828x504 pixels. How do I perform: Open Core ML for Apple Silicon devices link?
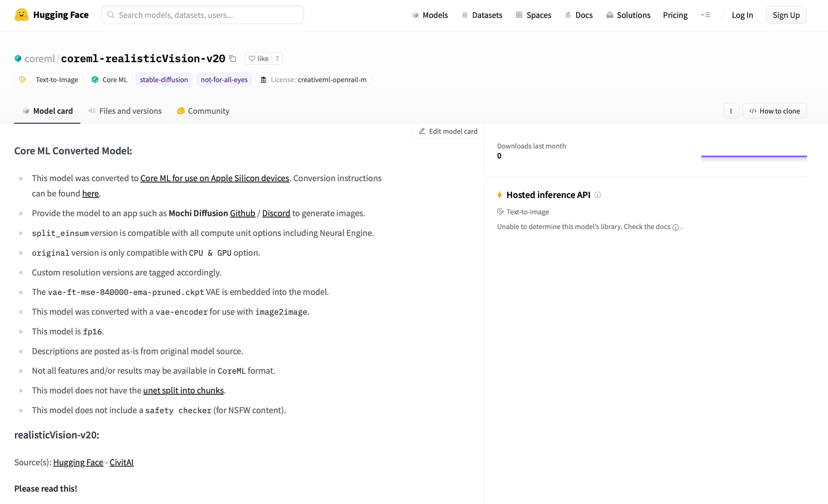point(215,178)
